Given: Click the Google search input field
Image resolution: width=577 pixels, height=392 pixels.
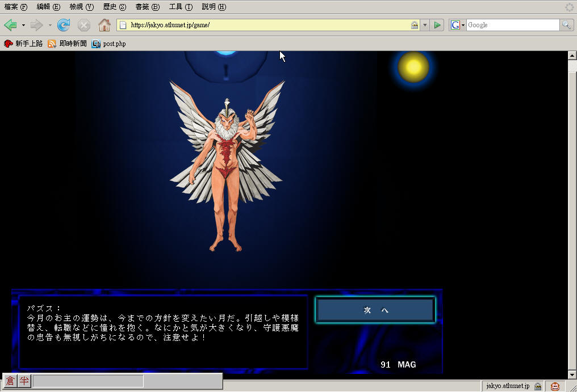Looking at the screenshot, I should coord(513,25).
